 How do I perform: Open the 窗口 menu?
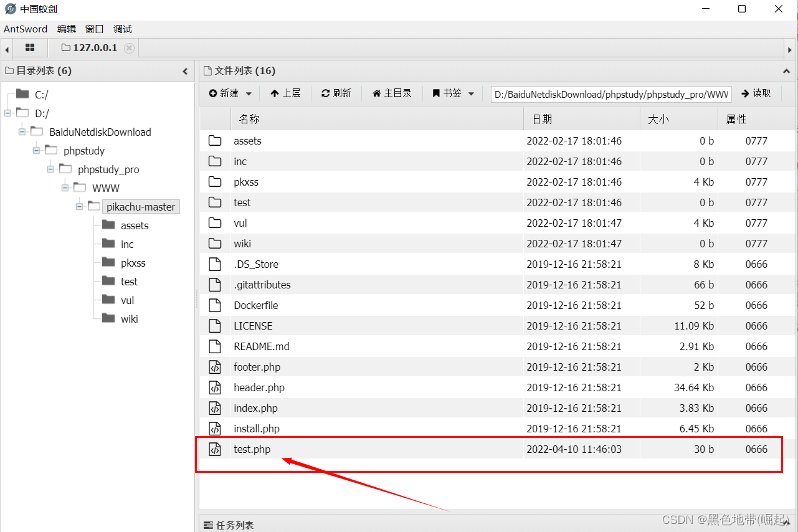95,29
